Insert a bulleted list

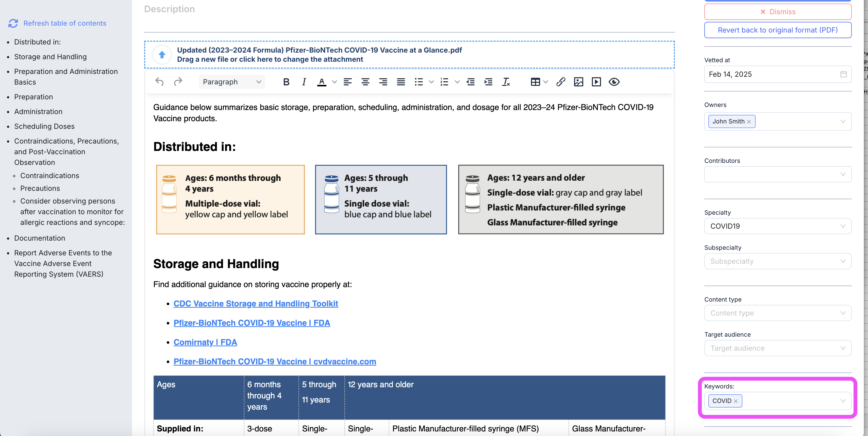coord(419,82)
